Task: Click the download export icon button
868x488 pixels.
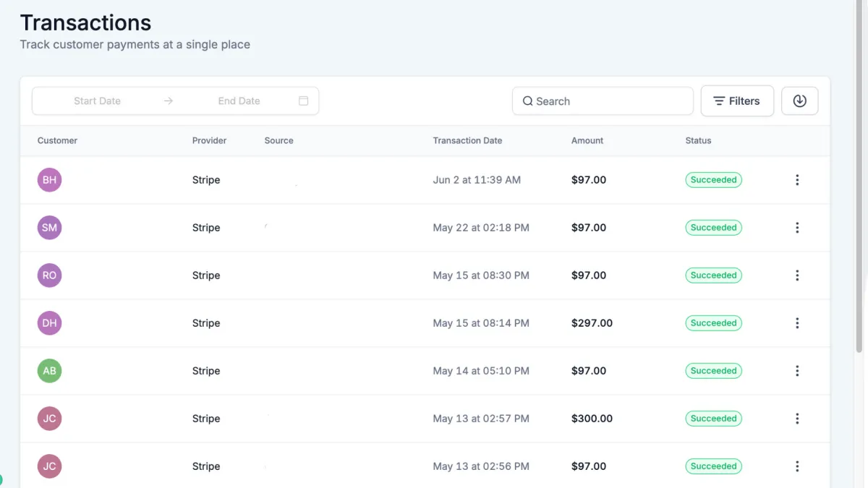Action: coord(799,101)
